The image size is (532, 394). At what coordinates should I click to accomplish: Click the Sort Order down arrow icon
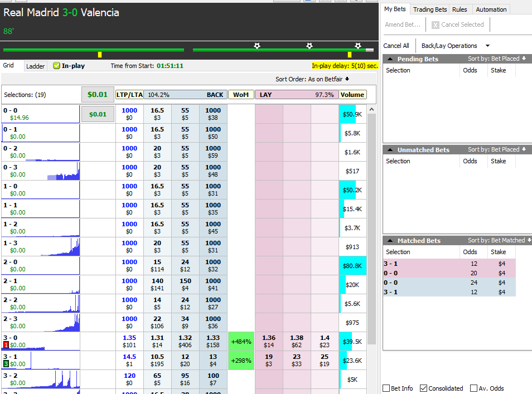(x=347, y=79)
